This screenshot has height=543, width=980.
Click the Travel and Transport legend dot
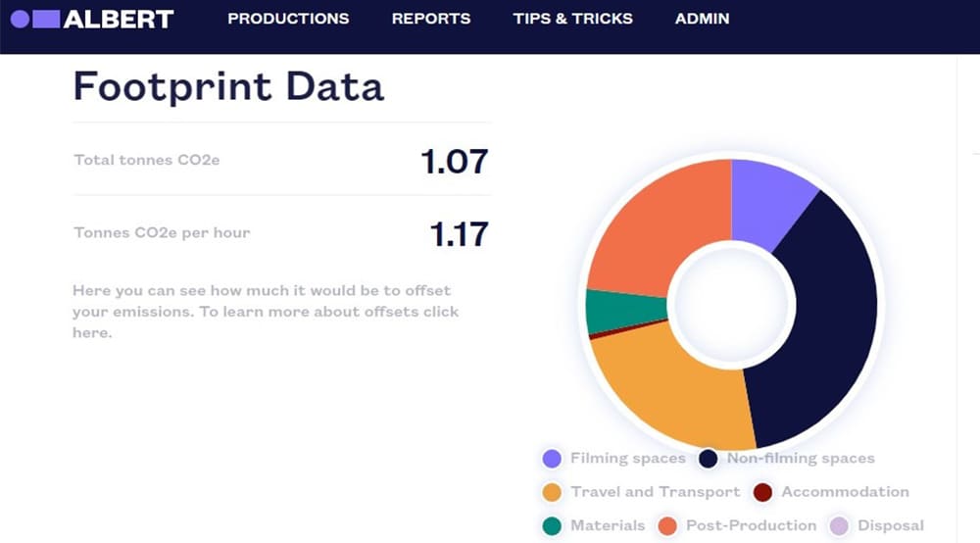(552, 492)
